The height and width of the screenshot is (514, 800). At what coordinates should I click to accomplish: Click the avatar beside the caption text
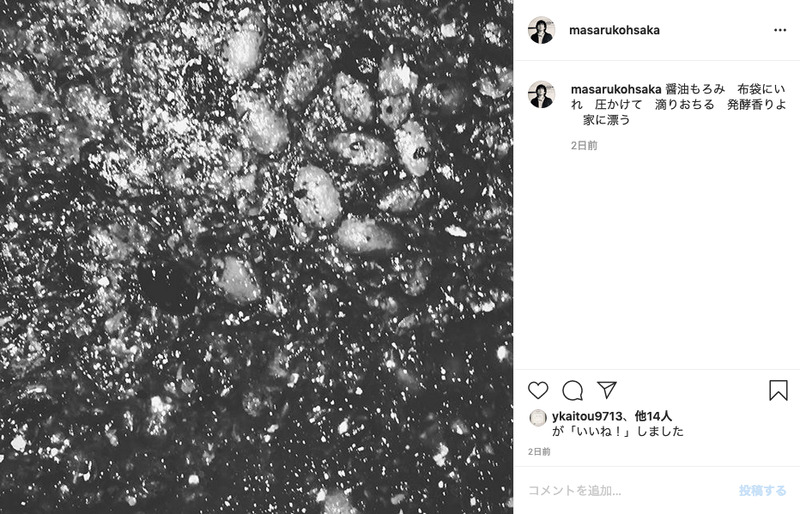(x=541, y=94)
